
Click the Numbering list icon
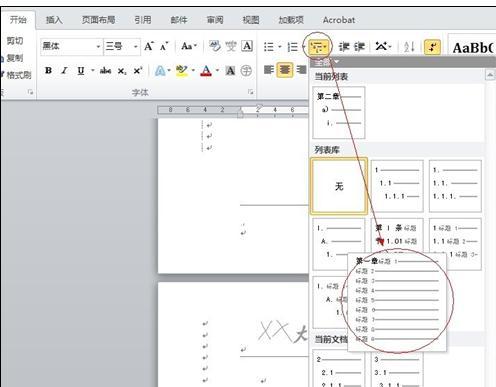pyautogui.click(x=293, y=47)
